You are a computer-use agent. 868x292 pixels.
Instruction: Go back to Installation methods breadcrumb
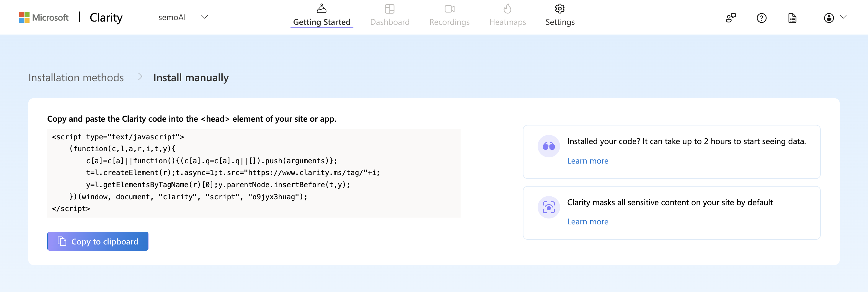[76, 77]
